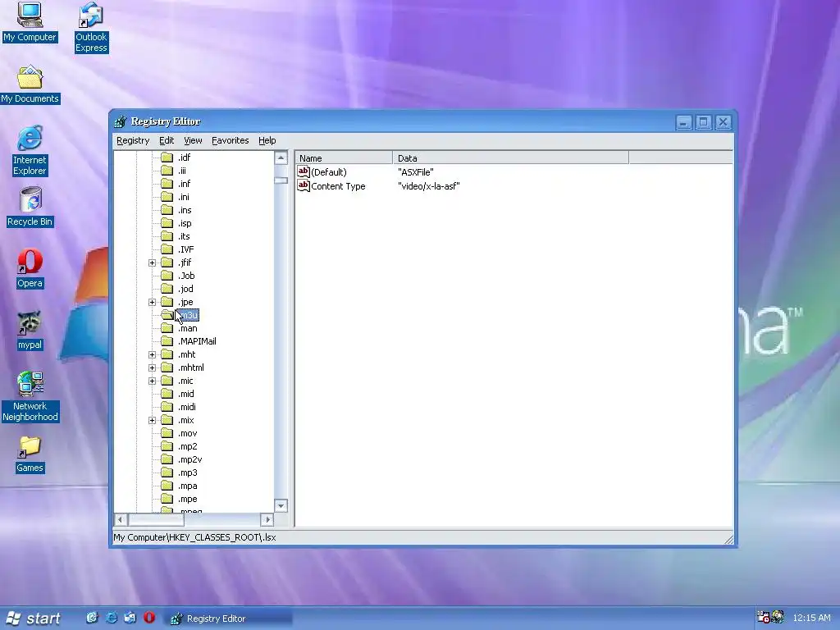The width and height of the screenshot is (840, 630).
Task: Click the tree horizontal scroll right arrow
Action: 267,519
